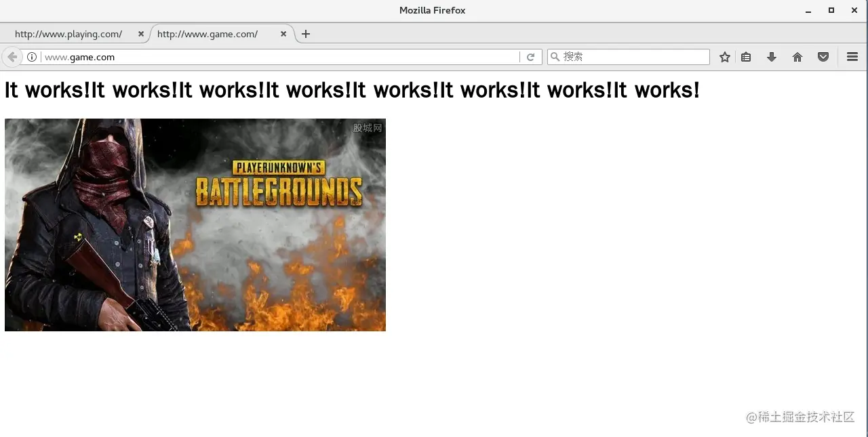Image resolution: width=868 pixels, height=437 pixels.
Task: Close the www.game.com tab
Action: coord(283,34)
